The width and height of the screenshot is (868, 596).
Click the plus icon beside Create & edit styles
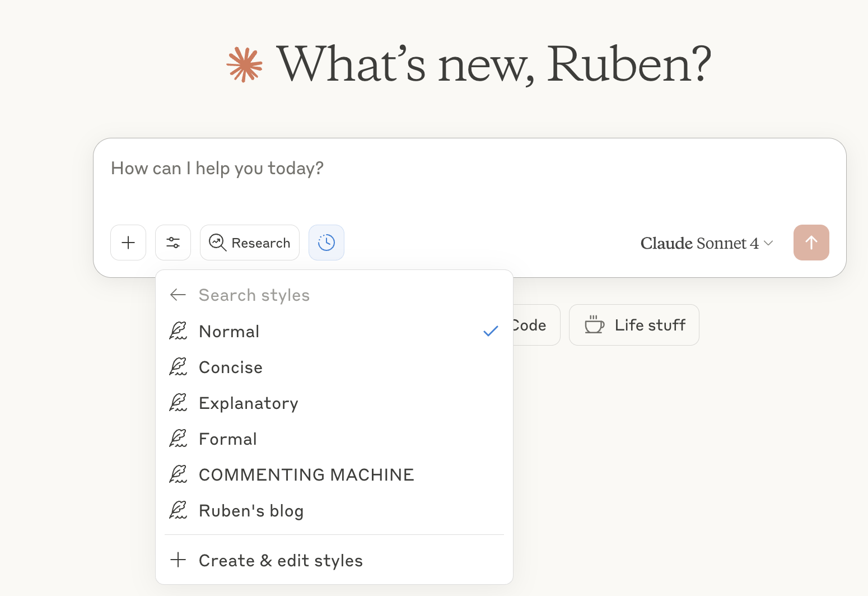pyautogui.click(x=178, y=560)
